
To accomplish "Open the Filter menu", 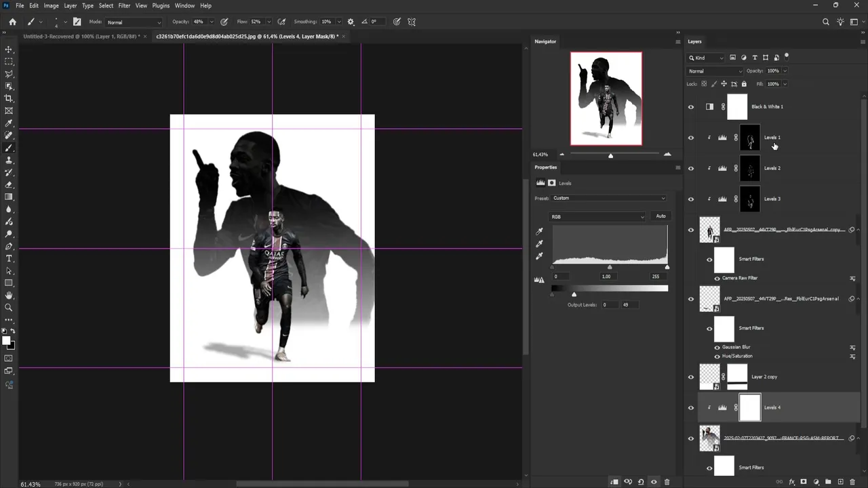I will 124,5.
